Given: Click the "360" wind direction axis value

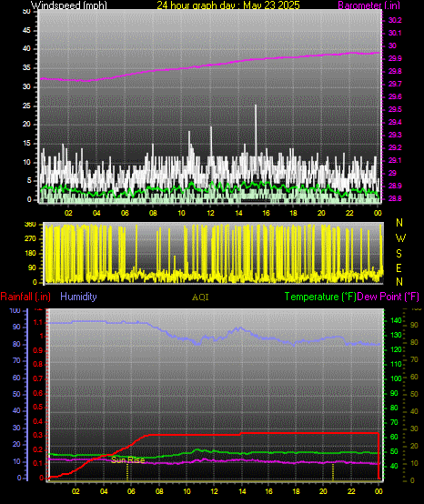Looking at the screenshot, I should pyautogui.click(x=30, y=225).
